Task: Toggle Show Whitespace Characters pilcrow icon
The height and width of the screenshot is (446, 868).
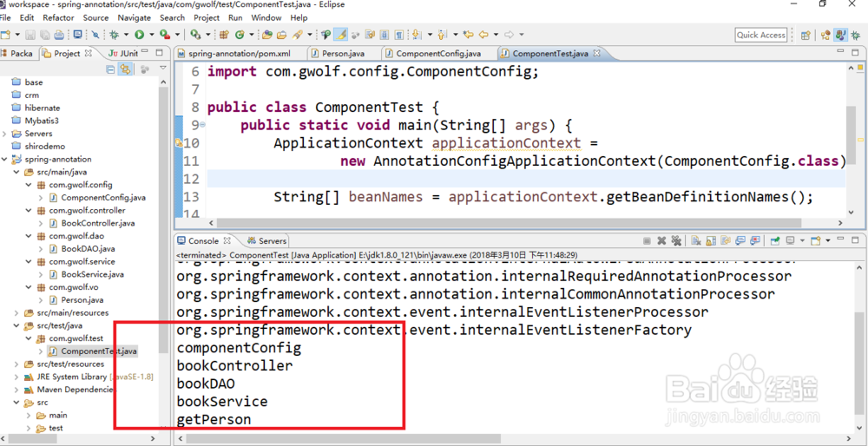Action: (398, 35)
